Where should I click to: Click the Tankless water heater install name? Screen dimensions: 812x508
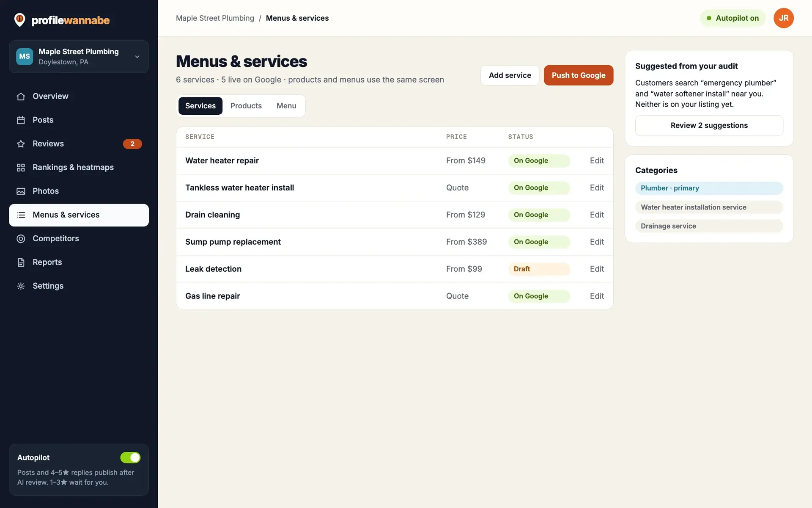click(239, 188)
